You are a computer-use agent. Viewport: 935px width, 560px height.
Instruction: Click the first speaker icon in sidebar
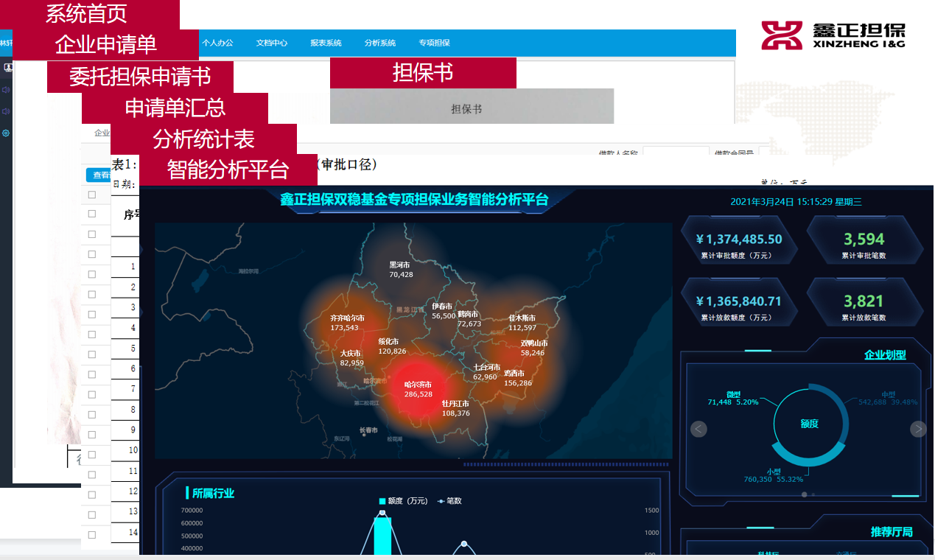(6, 90)
